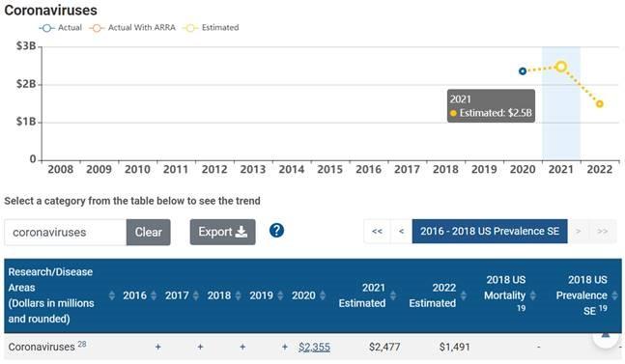Click the plus sign in the 2016 cell
This screenshot has width=625, height=364.
tap(158, 348)
